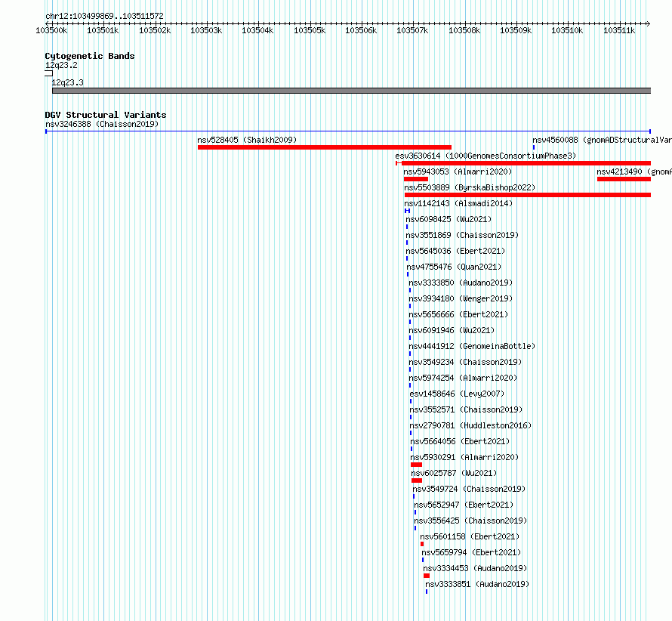The width and height of the screenshot is (672, 621).
Task: Select the nsv6098425 (Wu2021) label
Action: click(x=449, y=219)
